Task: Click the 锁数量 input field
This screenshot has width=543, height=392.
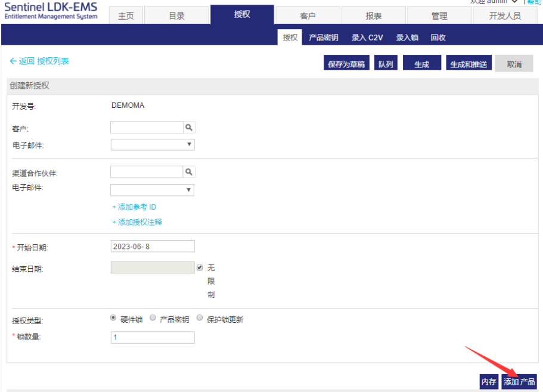Action: [x=153, y=338]
